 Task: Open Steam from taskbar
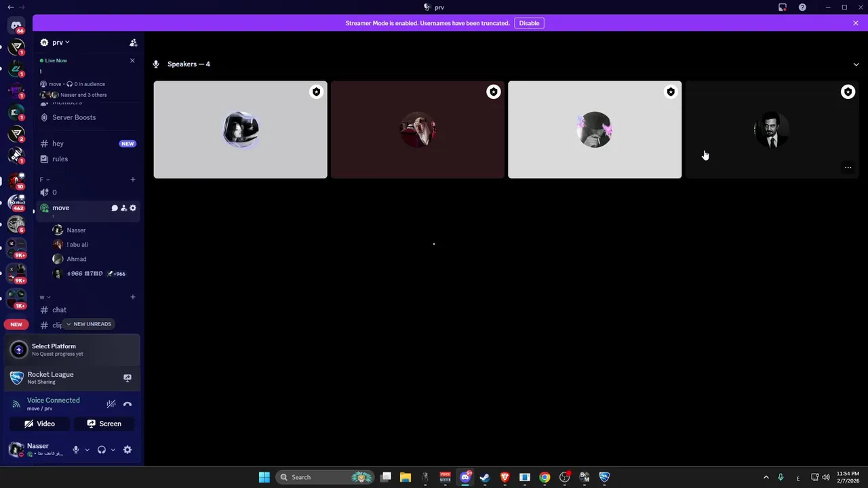pos(485,477)
